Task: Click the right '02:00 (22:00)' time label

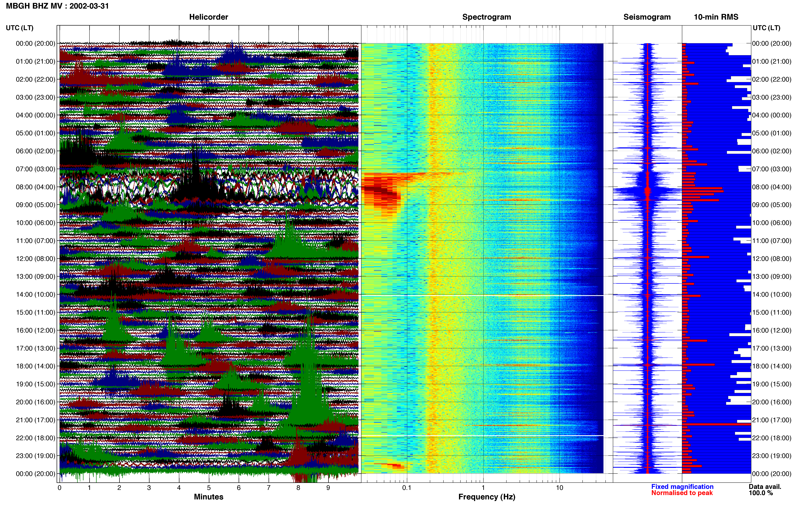Action: 772,79
